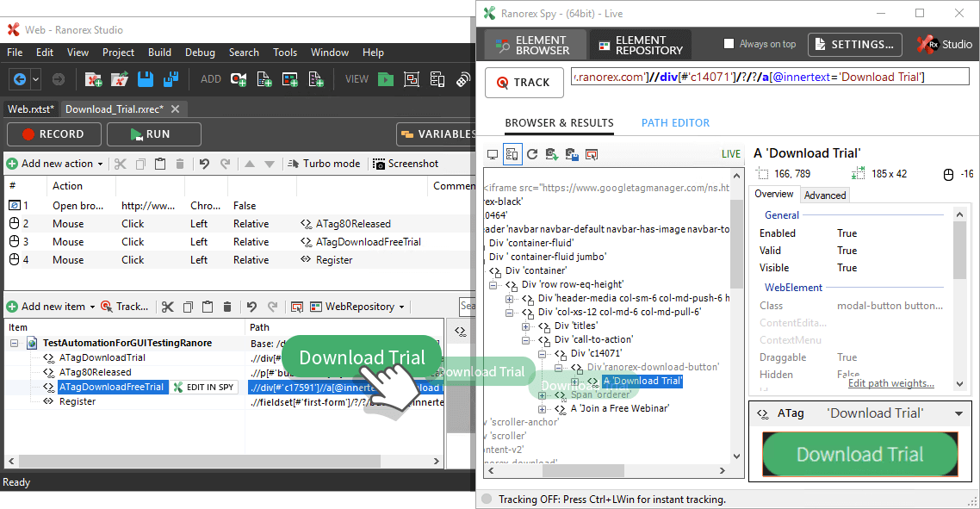Click the monitor icon in Spy browser toolbar
980x509 pixels.
click(493, 154)
